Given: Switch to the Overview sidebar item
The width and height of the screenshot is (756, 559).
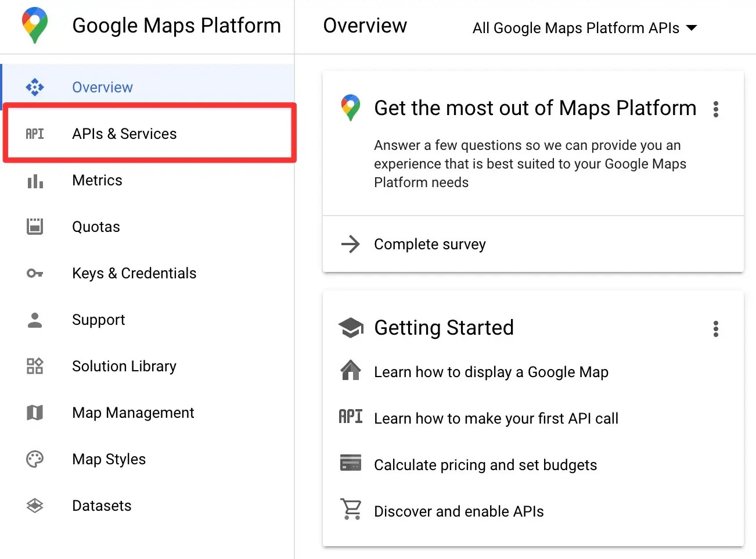Looking at the screenshot, I should point(102,87).
